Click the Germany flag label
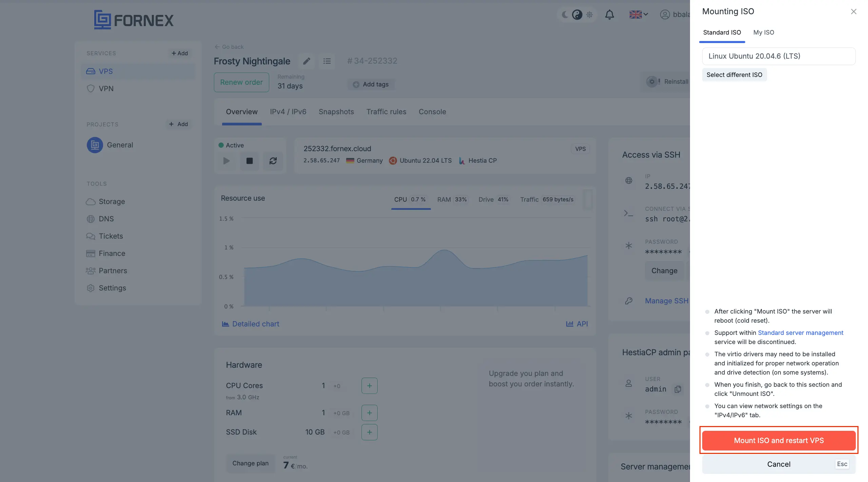 click(x=364, y=161)
